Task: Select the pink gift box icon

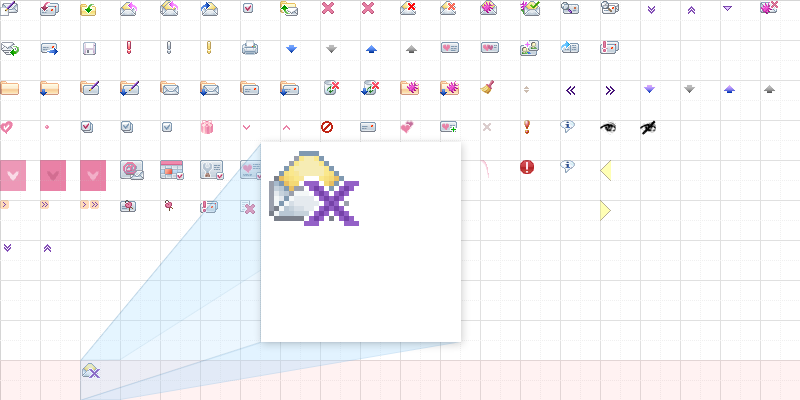Action: click(207, 127)
